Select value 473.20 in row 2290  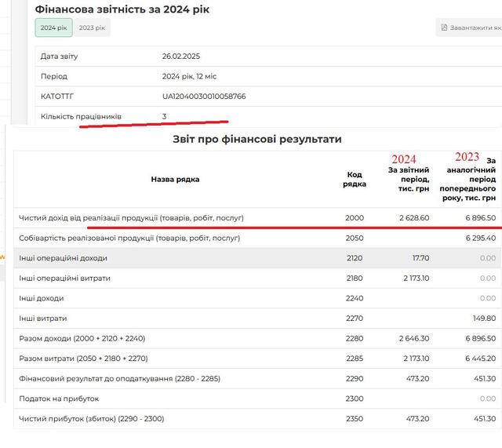417,379
